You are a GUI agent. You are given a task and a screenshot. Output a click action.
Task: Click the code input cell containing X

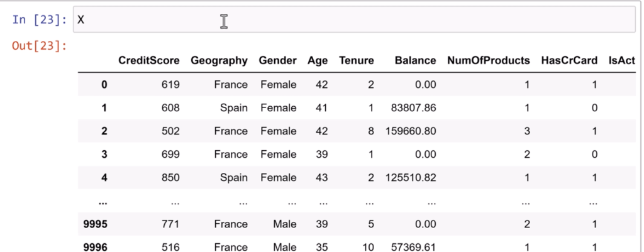(x=352, y=20)
